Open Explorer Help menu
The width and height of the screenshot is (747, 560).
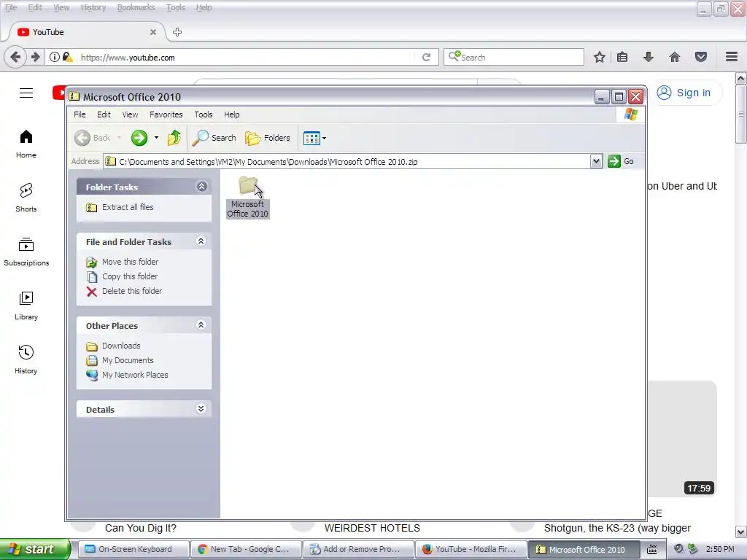point(231,114)
